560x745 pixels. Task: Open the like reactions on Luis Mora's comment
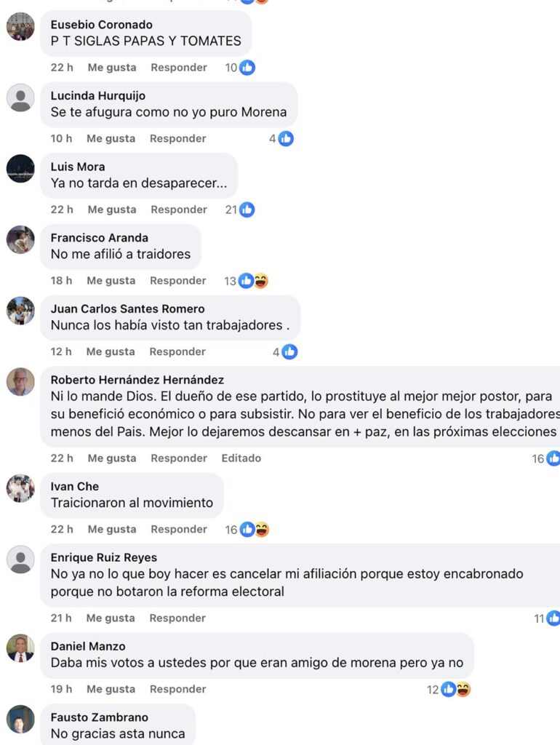click(247, 210)
